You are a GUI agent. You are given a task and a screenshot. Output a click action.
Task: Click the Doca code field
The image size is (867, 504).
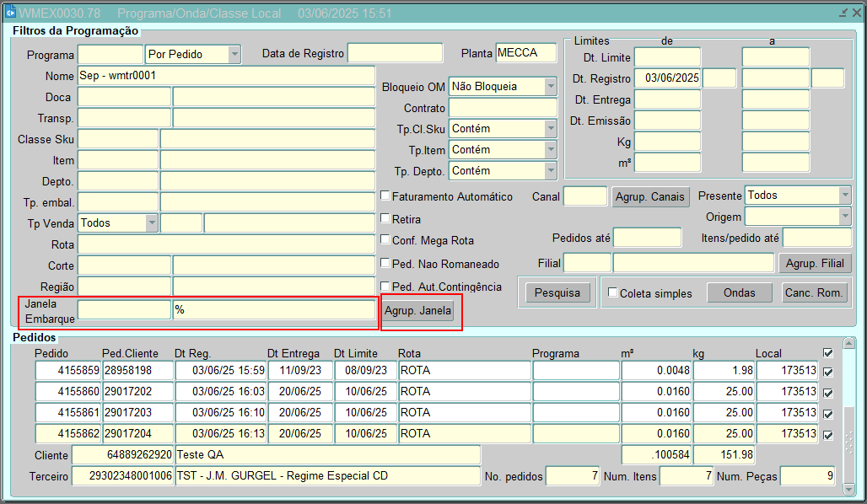(x=125, y=97)
